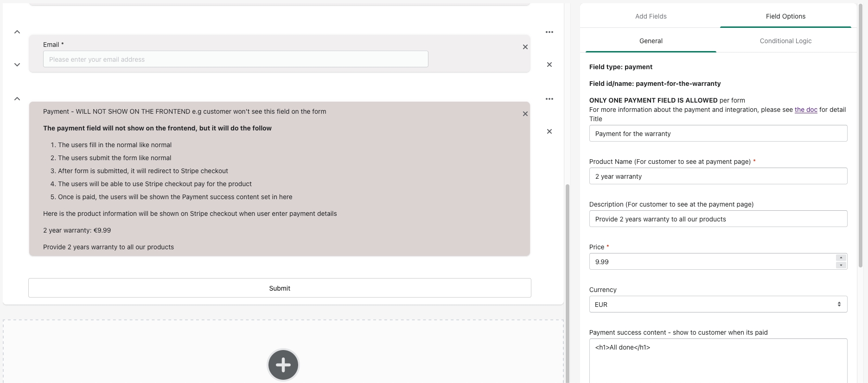
Task: Move Payment field up with chevron
Action: coord(17,99)
